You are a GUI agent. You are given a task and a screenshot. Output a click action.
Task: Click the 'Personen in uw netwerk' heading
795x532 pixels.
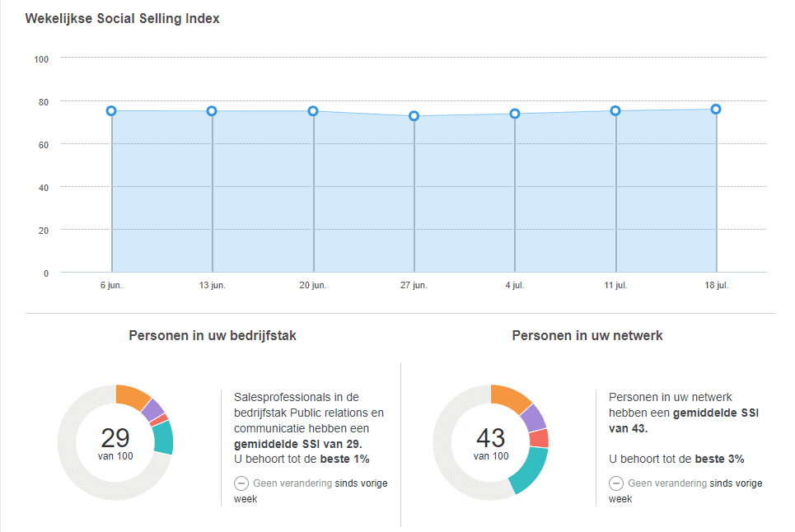(x=587, y=335)
